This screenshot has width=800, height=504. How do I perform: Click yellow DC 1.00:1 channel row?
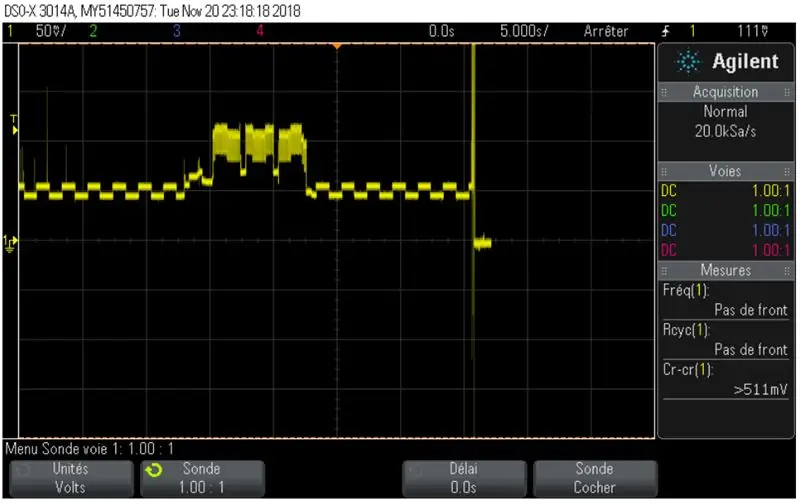point(725,191)
